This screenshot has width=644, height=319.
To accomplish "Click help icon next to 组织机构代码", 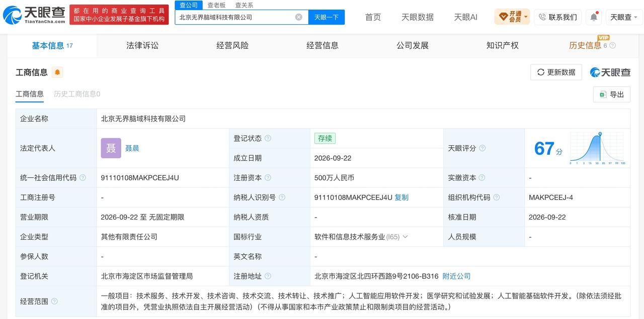I will (x=496, y=197).
